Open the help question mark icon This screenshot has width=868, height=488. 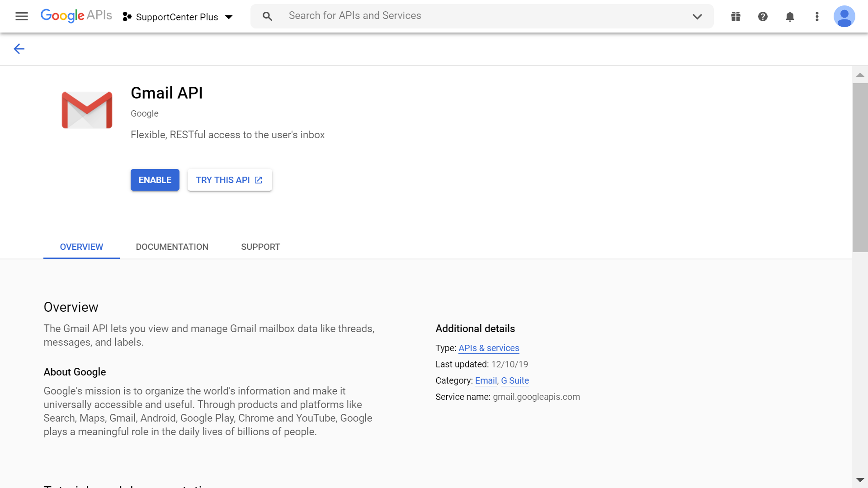click(x=763, y=17)
